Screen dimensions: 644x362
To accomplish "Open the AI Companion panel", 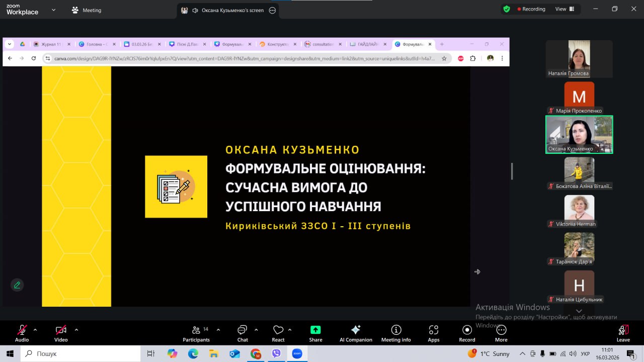I will [356, 333].
